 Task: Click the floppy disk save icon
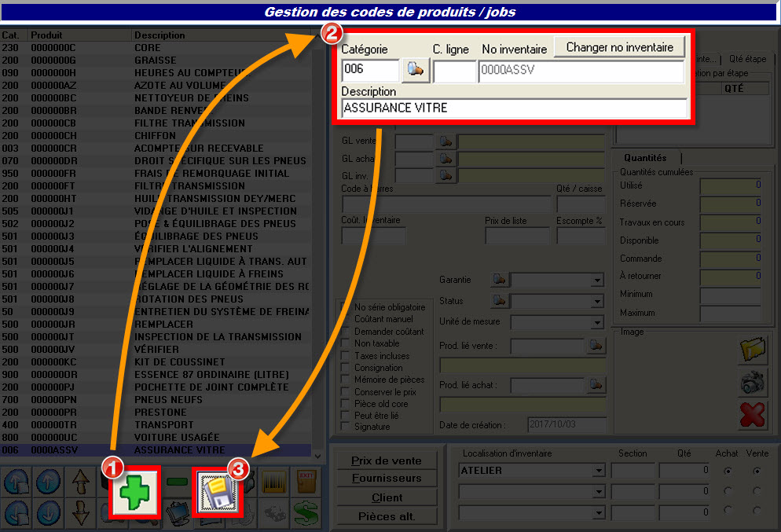[x=217, y=492]
